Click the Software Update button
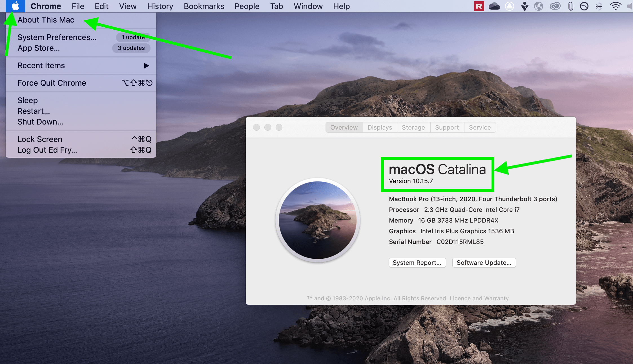This screenshot has width=633, height=364. pos(484,263)
